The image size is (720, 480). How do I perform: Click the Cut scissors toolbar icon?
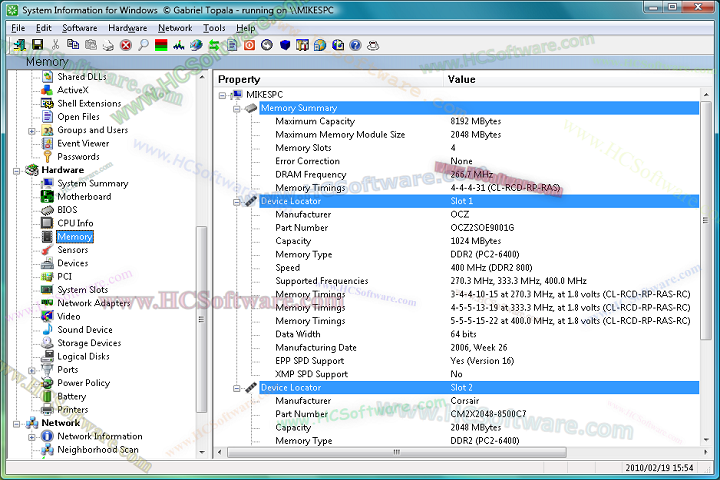coord(55,45)
